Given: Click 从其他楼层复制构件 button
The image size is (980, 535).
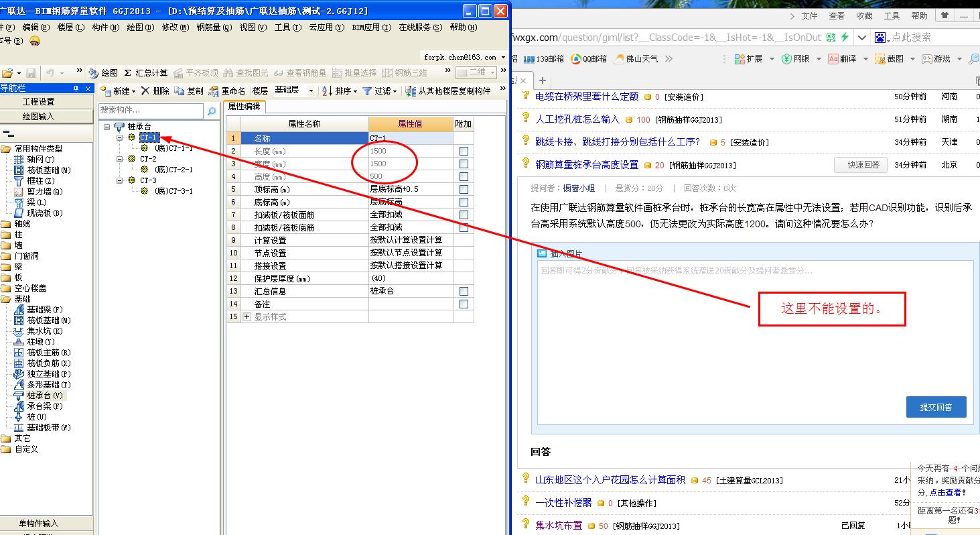Looking at the screenshot, I should [448, 91].
